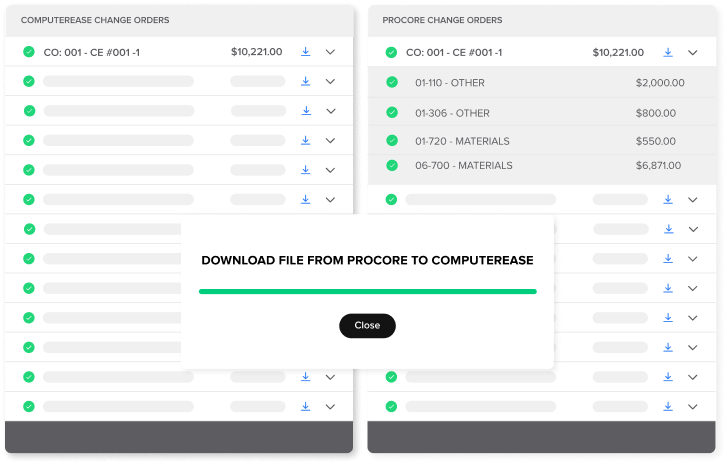Viewport: 727px width, 464px height.
Task: Select the 01-306 - OTHER line item
Action: click(x=452, y=113)
